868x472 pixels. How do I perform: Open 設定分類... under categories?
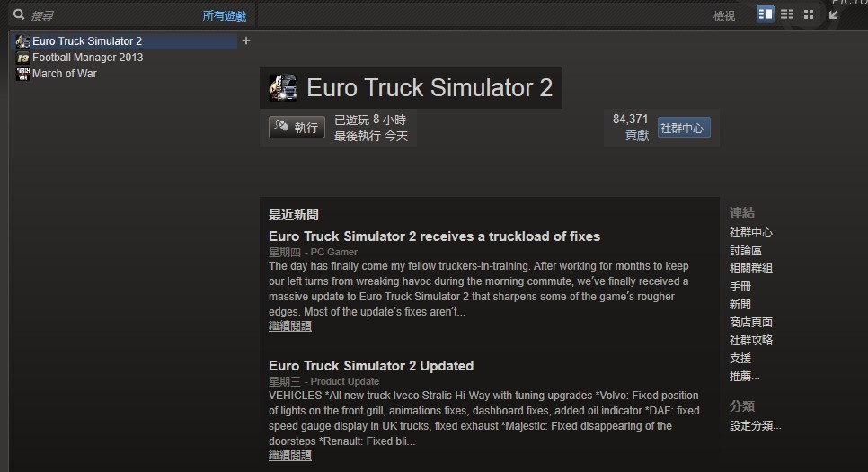pos(755,425)
